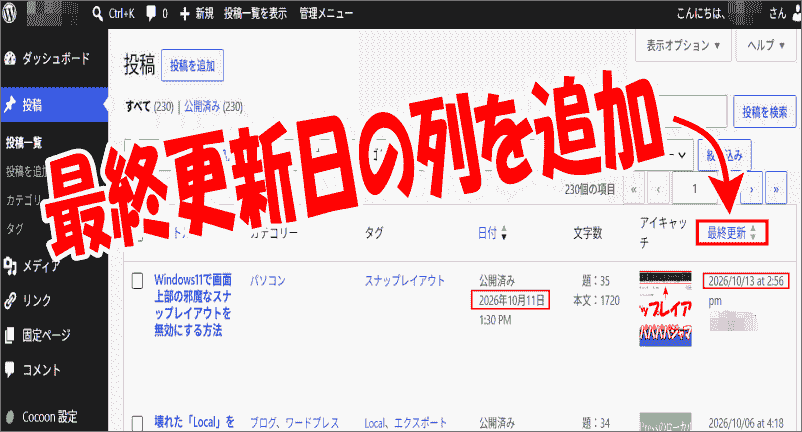Click ブログ category link
Screen dimensions: 802x432
[263, 423]
